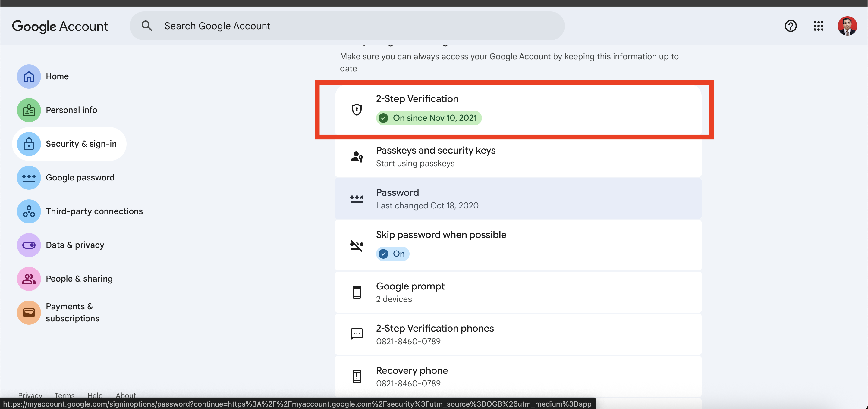Open the Password last changed row
Screen dimensions: 868x409
click(x=517, y=198)
